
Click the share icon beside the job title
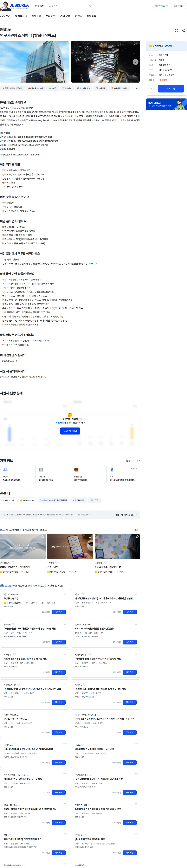[x=183, y=31]
